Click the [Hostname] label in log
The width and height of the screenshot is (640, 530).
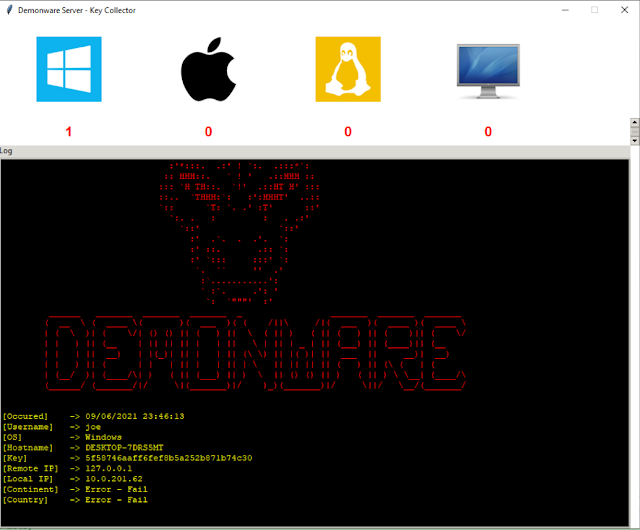(x=28, y=448)
